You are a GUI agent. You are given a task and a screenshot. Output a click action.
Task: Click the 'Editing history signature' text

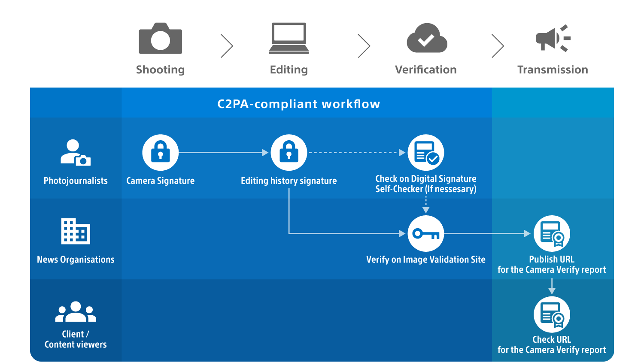pos(289,181)
